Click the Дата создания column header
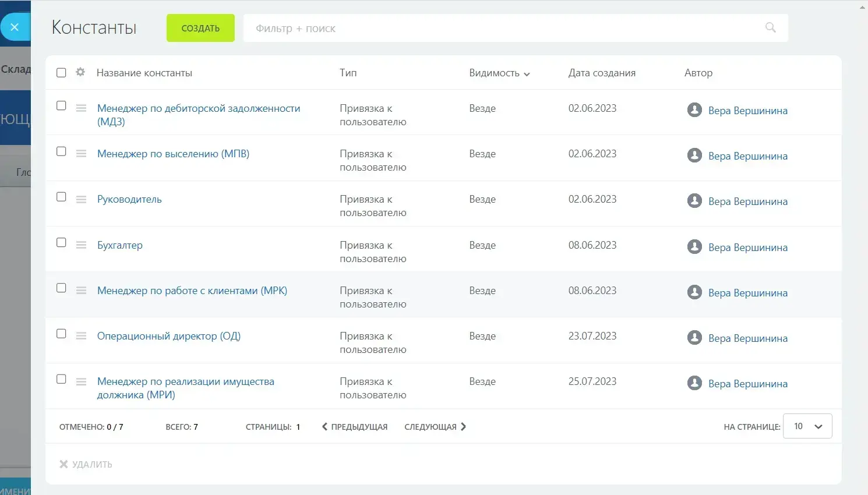Viewport: 868px width, 495px height. 602,73
